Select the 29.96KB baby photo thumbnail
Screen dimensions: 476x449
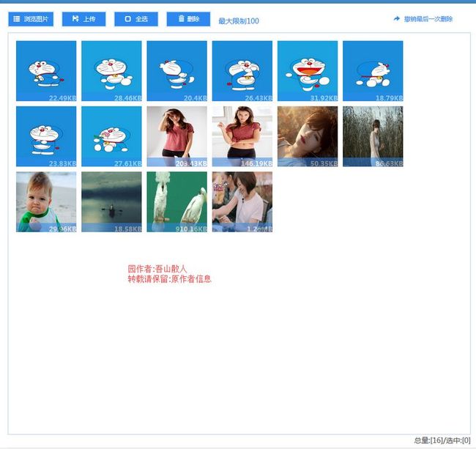click(46, 202)
